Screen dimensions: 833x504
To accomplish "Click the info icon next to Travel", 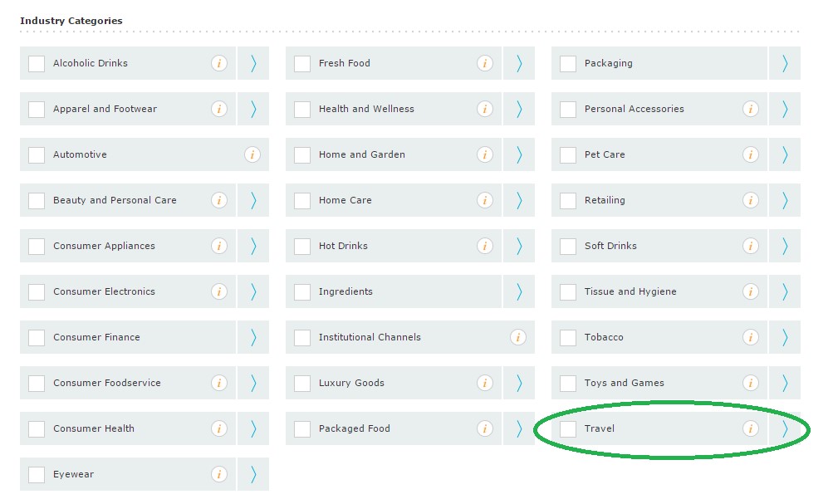I will pos(751,428).
